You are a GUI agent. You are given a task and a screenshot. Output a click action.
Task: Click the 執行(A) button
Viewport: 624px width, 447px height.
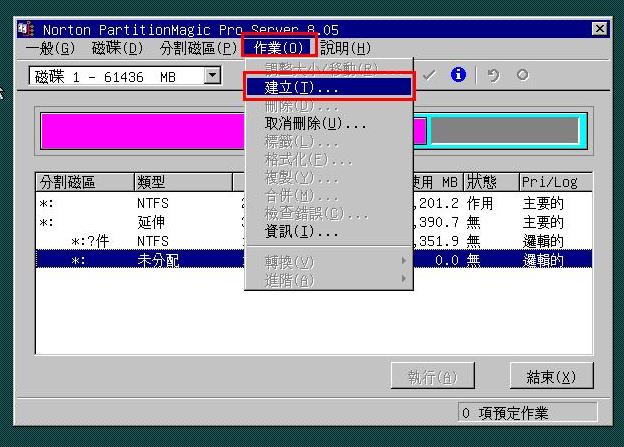tap(433, 376)
